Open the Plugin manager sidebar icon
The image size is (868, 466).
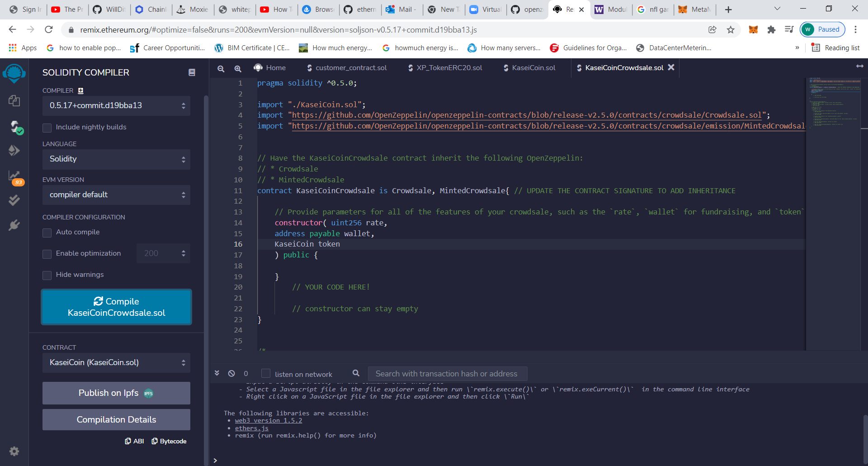point(14,225)
